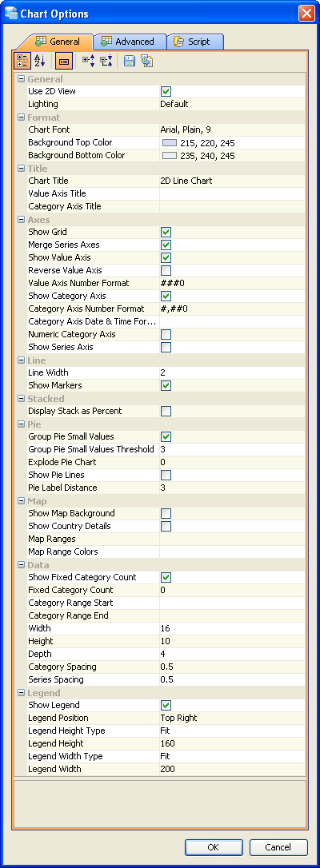Toggle Show Fixed Category Count checkbox

166,578
